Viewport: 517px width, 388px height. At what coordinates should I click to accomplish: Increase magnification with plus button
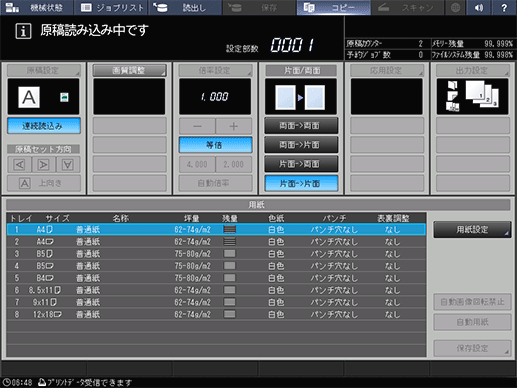234,126
